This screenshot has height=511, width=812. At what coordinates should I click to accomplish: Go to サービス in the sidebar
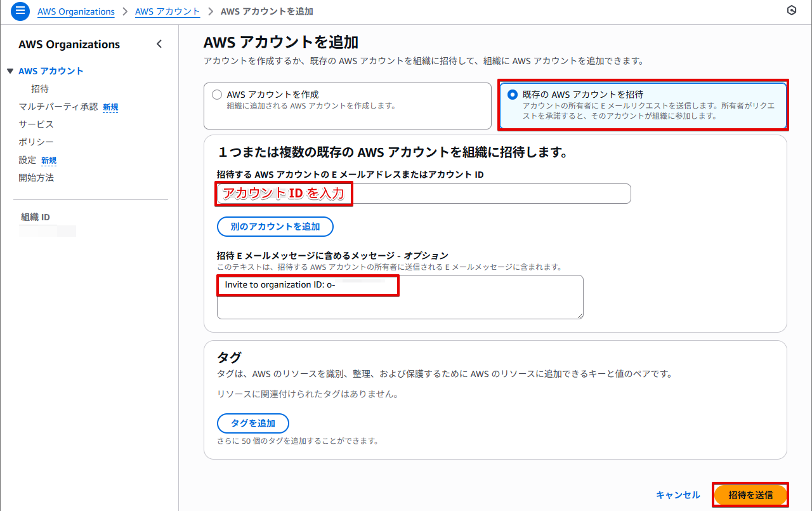36,124
